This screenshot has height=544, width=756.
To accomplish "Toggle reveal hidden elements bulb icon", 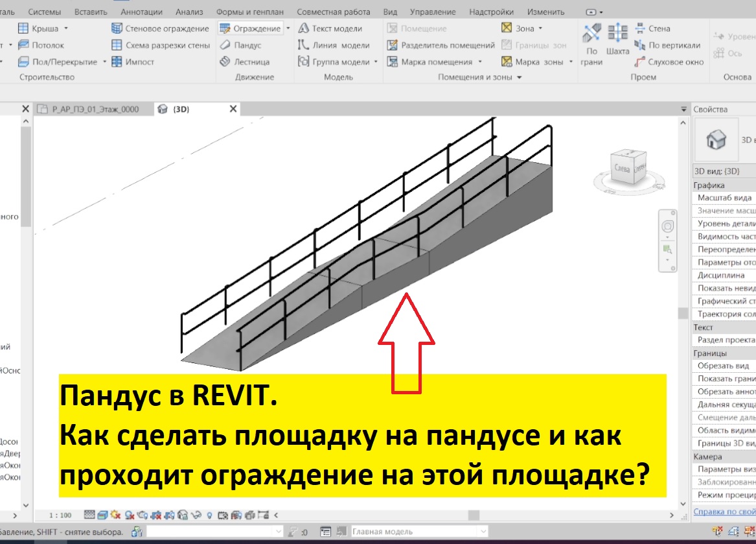I will coord(209,515).
